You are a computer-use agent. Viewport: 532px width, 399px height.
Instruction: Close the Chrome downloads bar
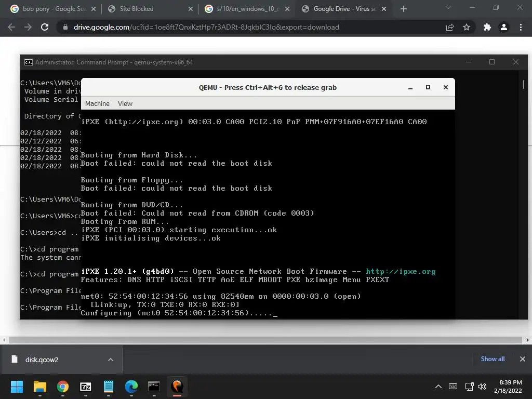coord(523,359)
